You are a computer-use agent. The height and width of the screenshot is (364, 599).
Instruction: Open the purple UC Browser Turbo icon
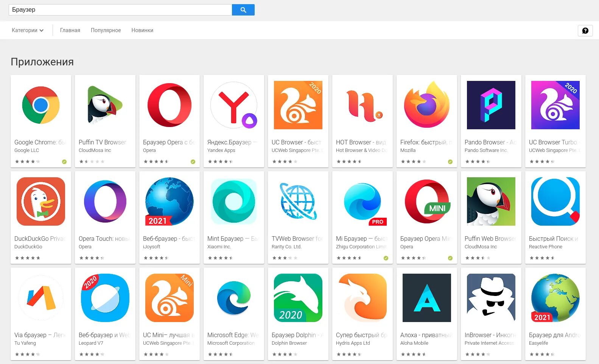pos(555,105)
